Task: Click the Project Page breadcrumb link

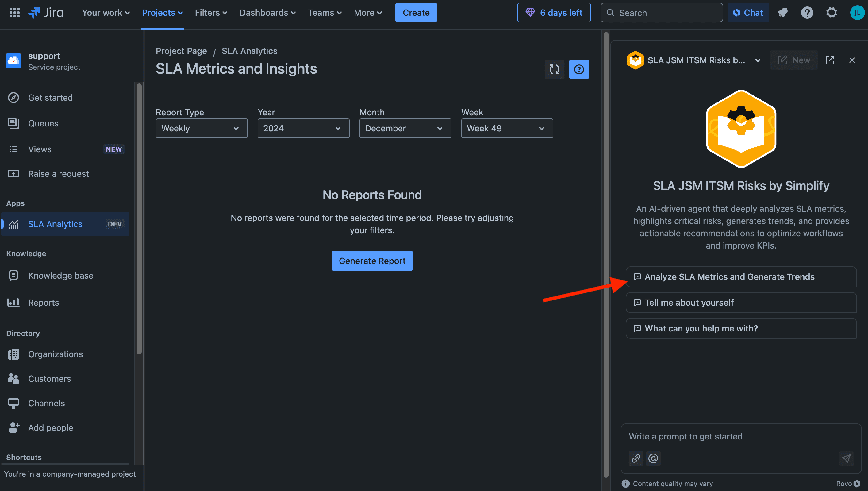Action: (x=181, y=51)
